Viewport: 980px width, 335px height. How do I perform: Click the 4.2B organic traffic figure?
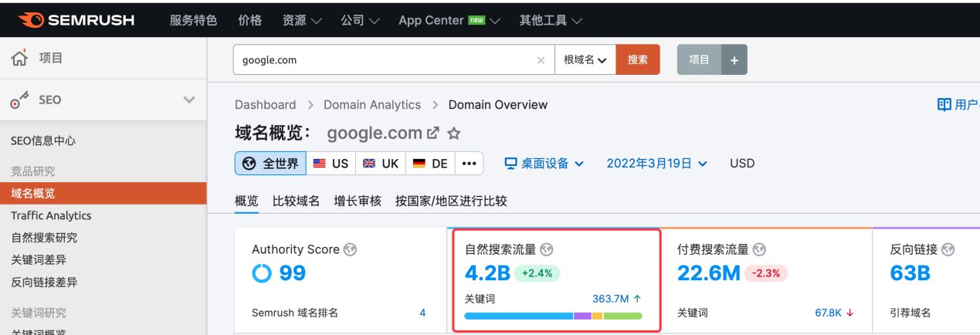point(487,273)
